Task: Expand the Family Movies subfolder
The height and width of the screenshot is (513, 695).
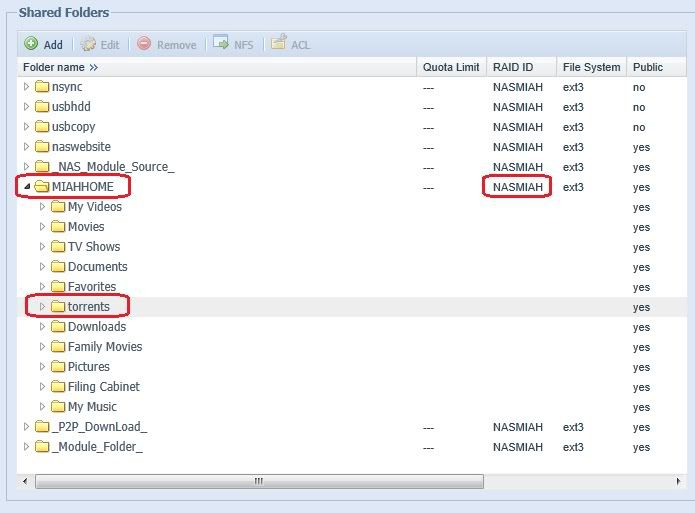Action: tap(42, 346)
